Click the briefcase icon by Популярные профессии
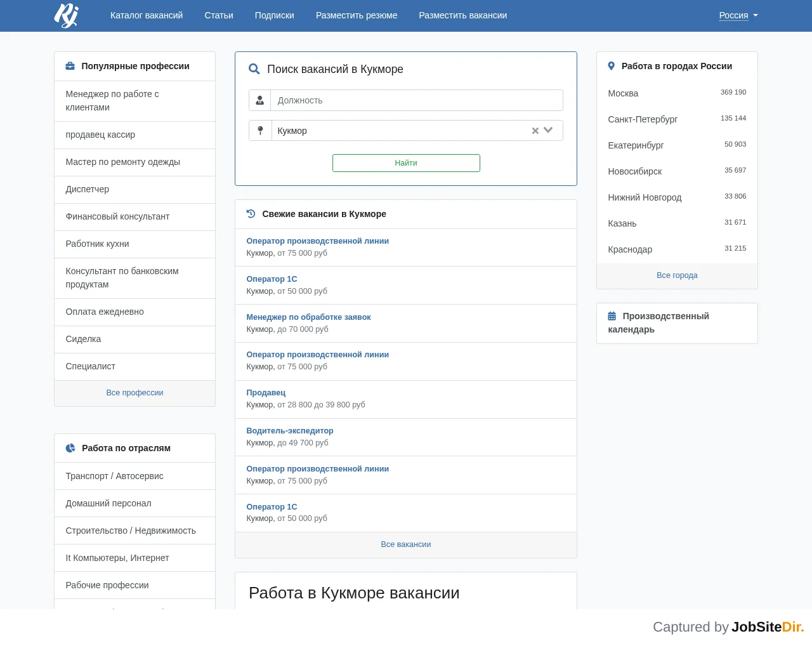The image size is (812, 646). coord(70,66)
